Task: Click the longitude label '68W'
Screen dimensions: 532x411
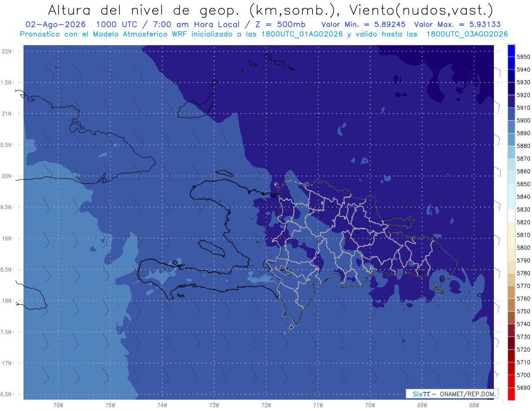Action: 473,405
